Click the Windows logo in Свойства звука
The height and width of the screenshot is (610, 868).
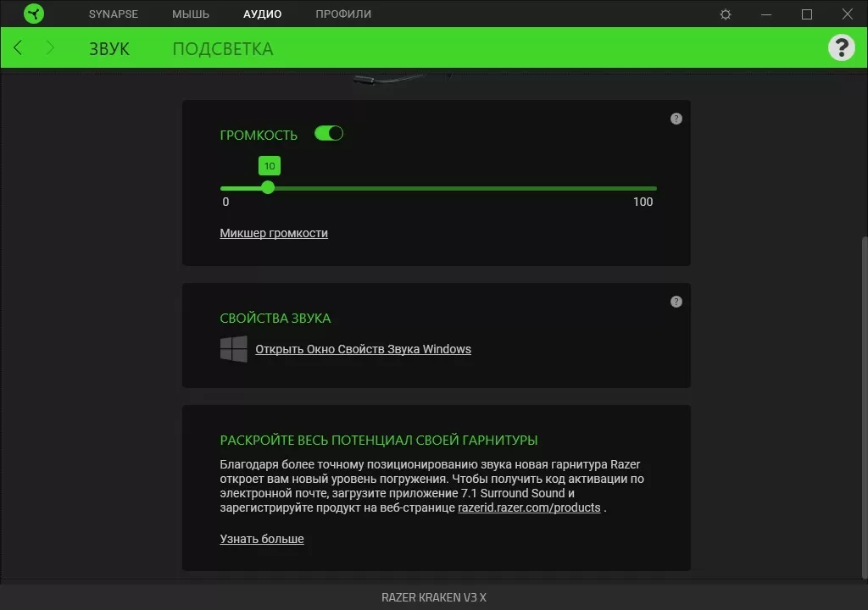click(234, 349)
